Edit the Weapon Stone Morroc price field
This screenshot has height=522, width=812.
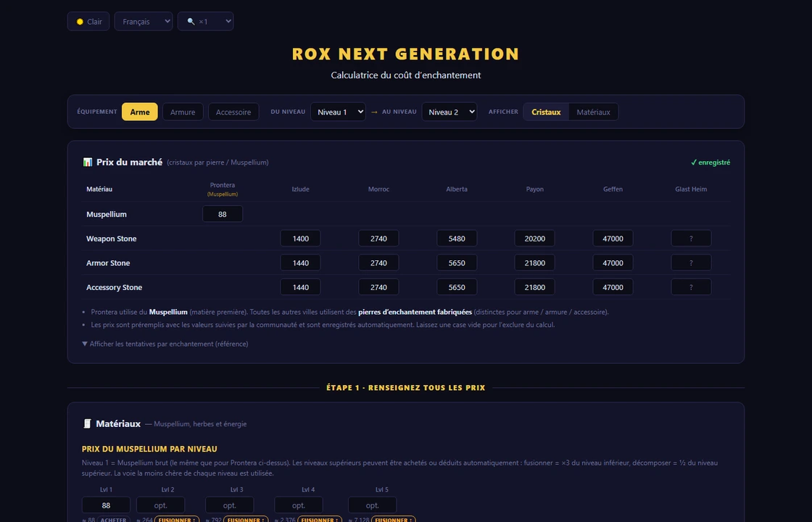pyautogui.click(x=378, y=239)
